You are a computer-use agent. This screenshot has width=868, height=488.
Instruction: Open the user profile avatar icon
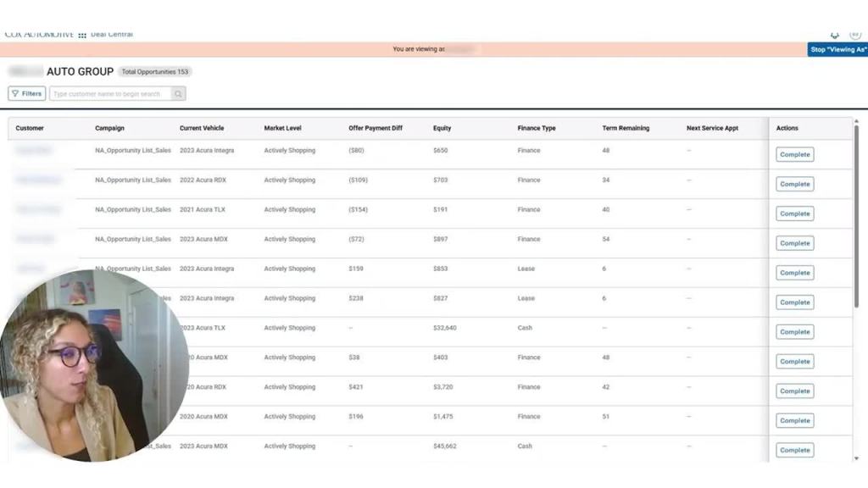854,34
